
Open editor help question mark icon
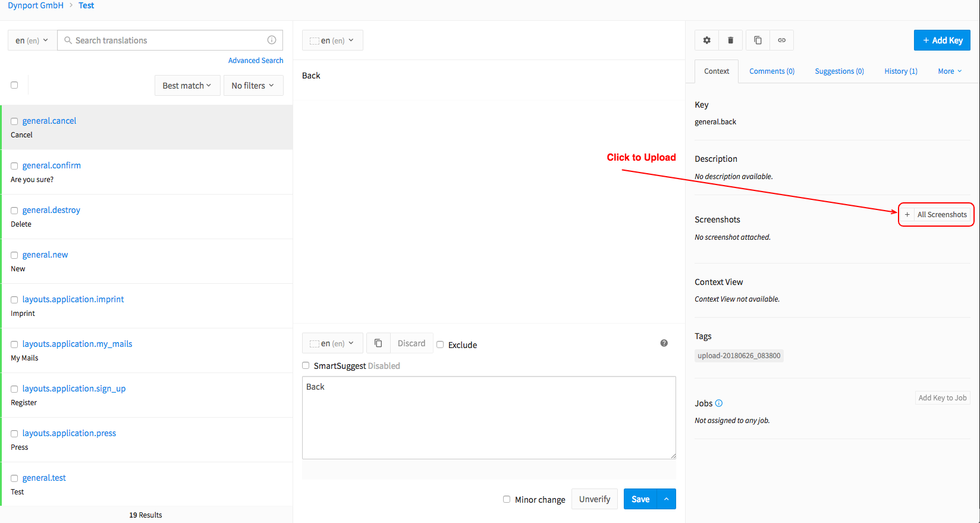tap(664, 343)
